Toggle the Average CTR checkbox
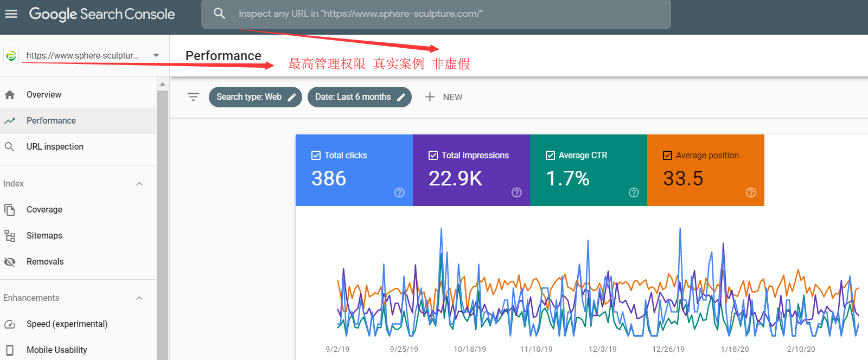This screenshot has height=360, width=868. pyautogui.click(x=550, y=156)
